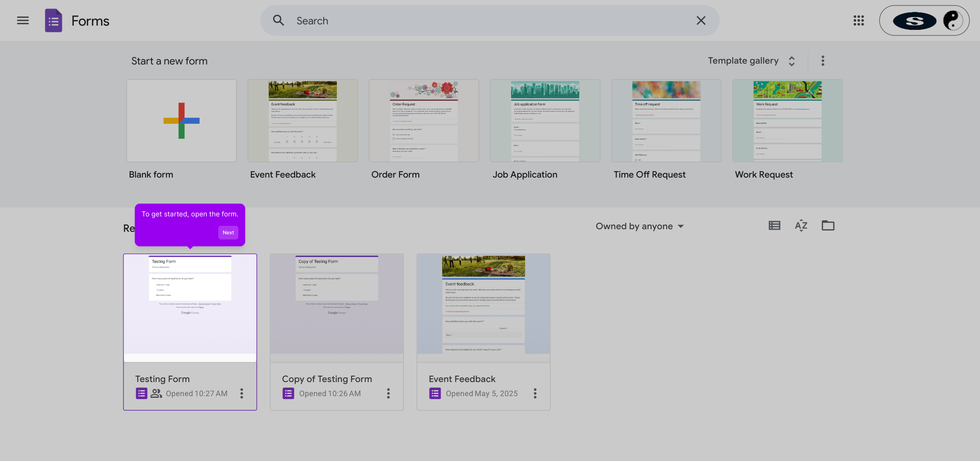Start a Blank form

click(x=182, y=121)
